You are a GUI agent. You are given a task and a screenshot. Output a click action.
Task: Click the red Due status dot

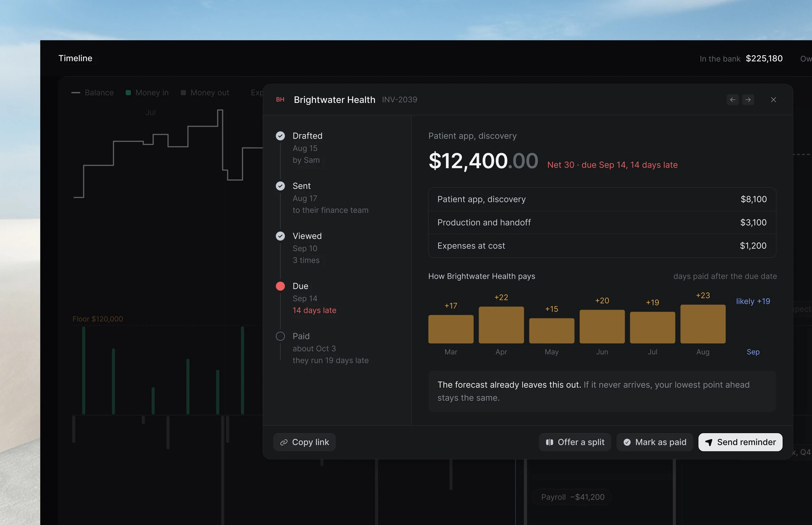click(280, 286)
